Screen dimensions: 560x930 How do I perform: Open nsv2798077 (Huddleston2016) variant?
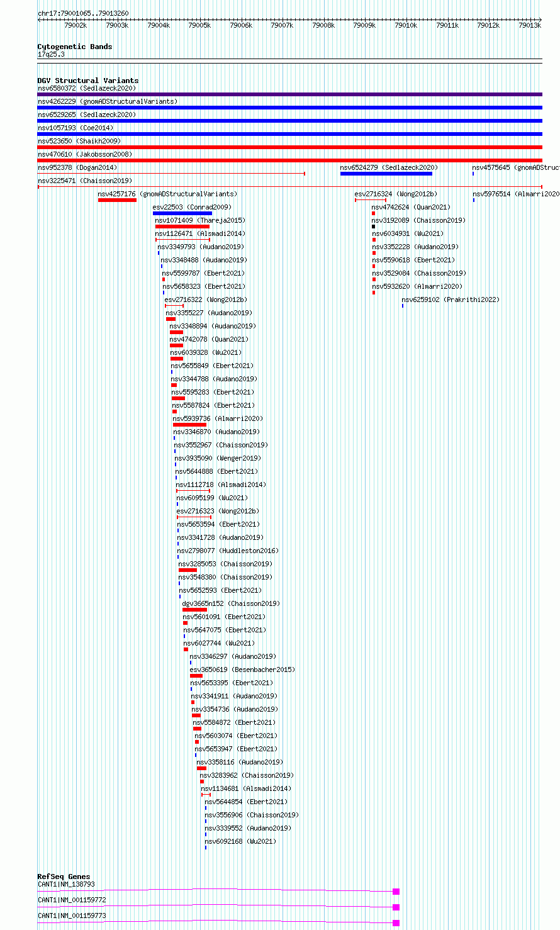pos(228,551)
